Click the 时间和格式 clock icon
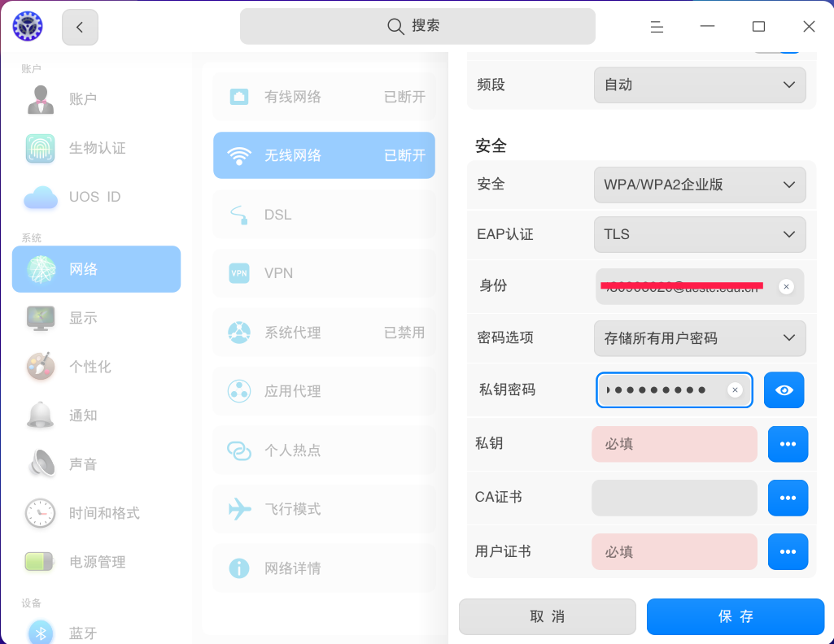The width and height of the screenshot is (834, 644). 41,513
